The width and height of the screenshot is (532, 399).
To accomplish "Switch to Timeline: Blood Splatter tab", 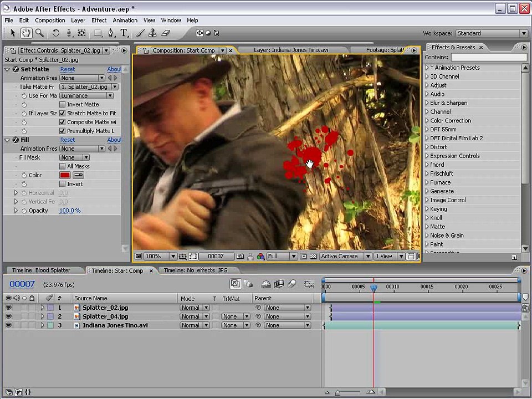I will (41, 270).
